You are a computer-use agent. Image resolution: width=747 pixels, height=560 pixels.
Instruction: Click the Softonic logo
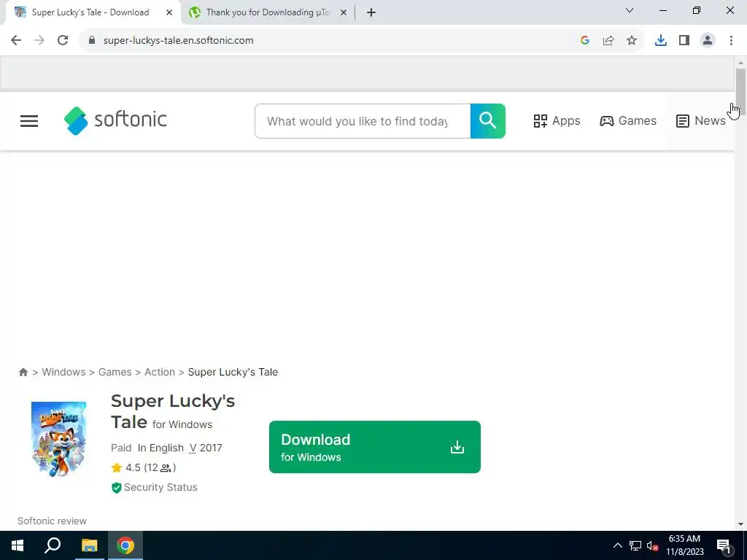[x=115, y=120]
